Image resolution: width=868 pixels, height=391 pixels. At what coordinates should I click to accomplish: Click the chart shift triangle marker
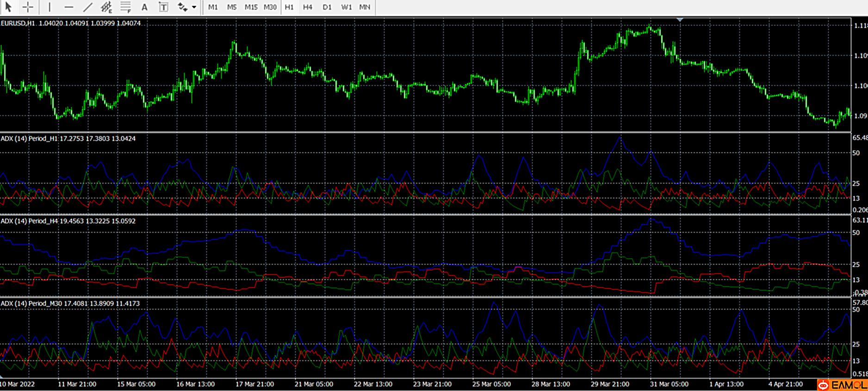click(680, 20)
